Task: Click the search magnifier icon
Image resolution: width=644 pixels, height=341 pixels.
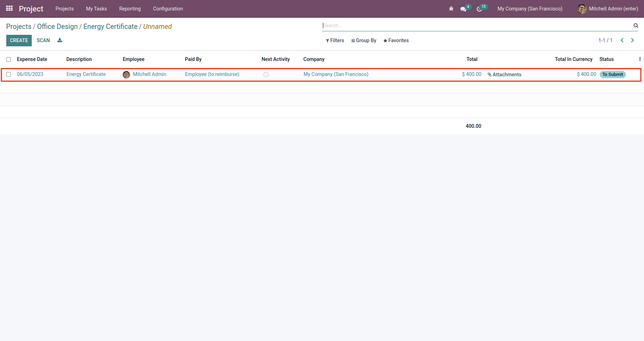Action: pyautogui.click(x=636, y=25)
